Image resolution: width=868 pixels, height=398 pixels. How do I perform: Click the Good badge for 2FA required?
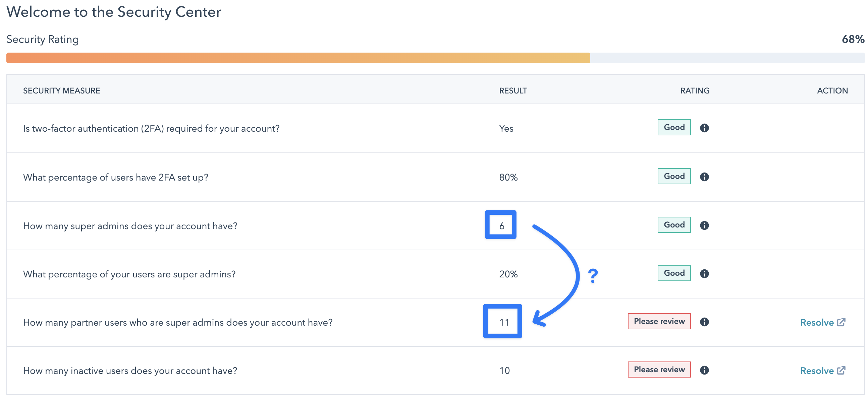[x=674, y=127]
